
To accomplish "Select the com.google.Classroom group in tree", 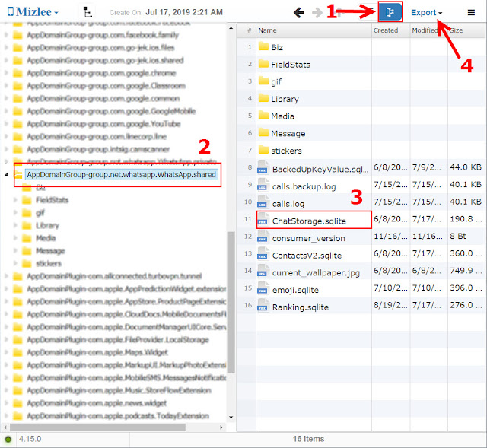I will (x=106, y=86).
